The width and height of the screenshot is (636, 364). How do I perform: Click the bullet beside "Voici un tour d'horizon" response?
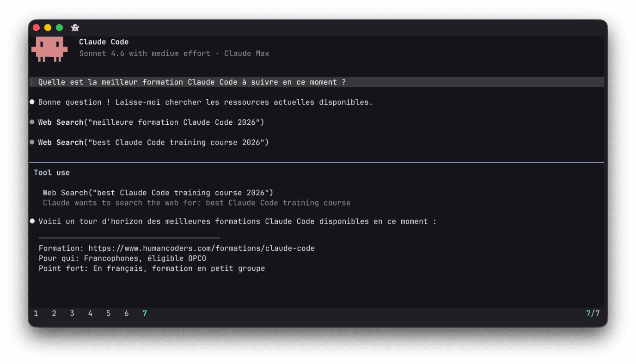31,221
